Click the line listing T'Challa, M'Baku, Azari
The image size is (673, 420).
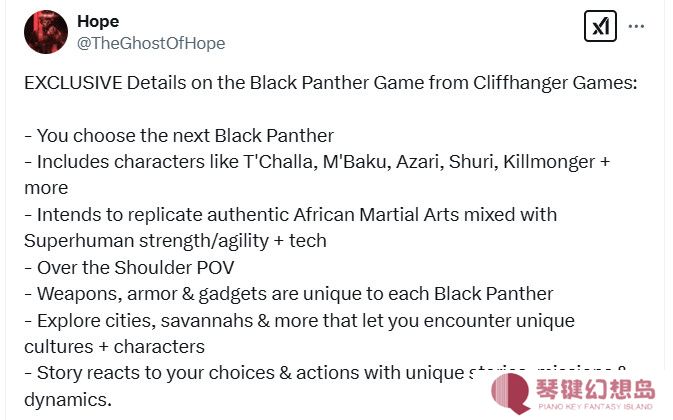tap(317, 162)
